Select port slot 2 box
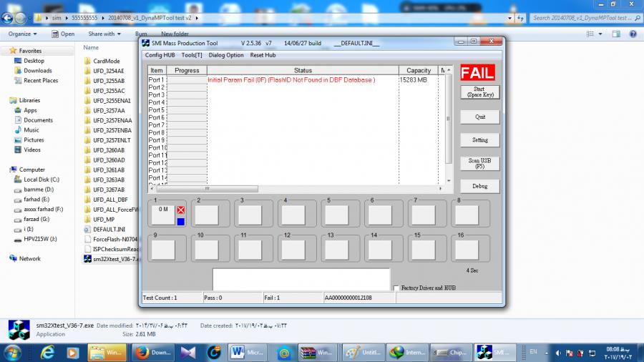 [x=207, y=215]
